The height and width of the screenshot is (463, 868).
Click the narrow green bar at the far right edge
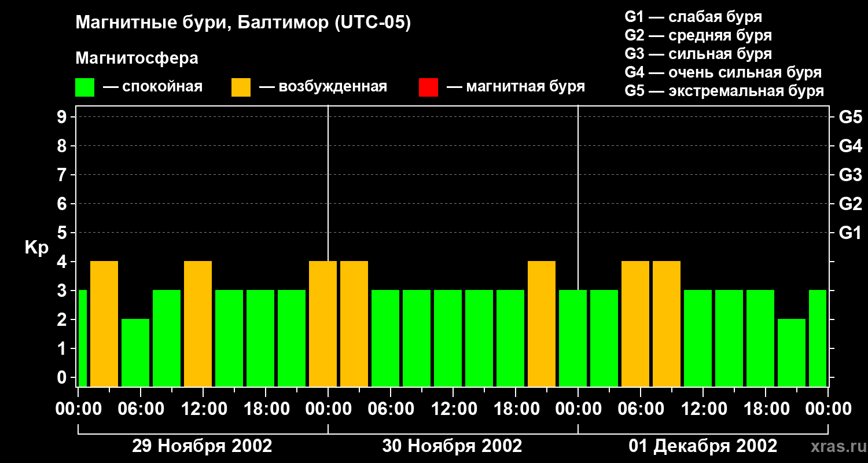[818, 338]
